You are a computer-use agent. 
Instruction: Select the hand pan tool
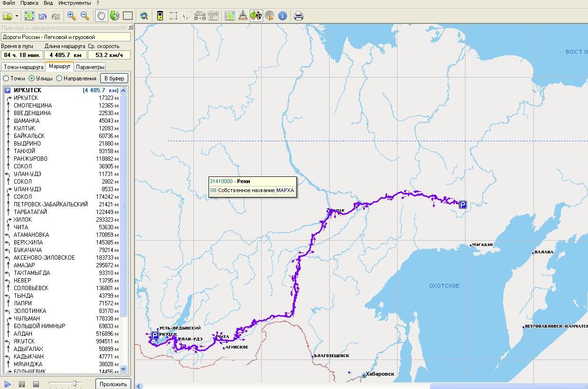pyautogui.click(x=101, y=16)
